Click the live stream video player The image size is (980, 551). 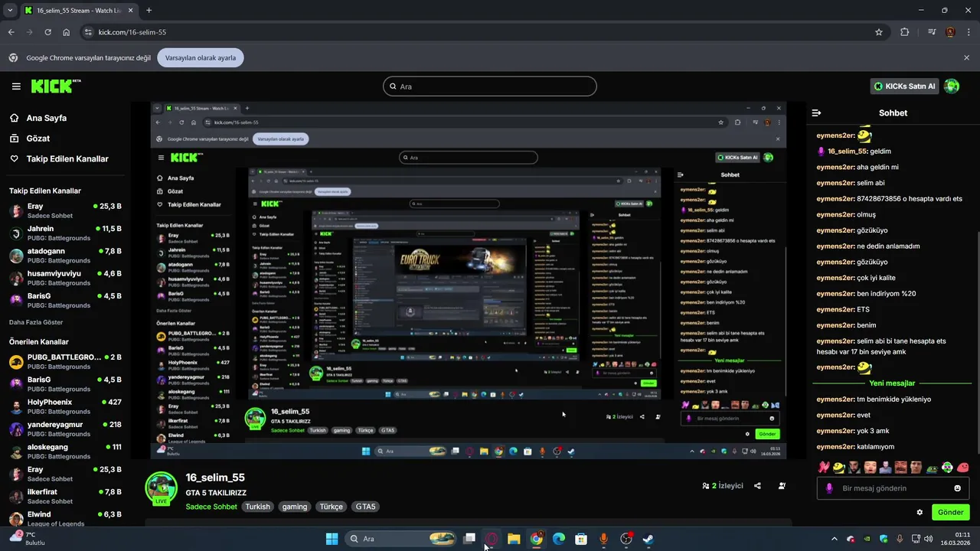tap(468, 280)
